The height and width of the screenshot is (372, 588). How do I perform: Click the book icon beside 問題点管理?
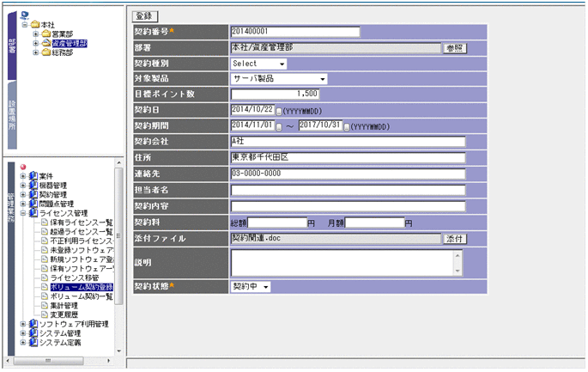33,204
